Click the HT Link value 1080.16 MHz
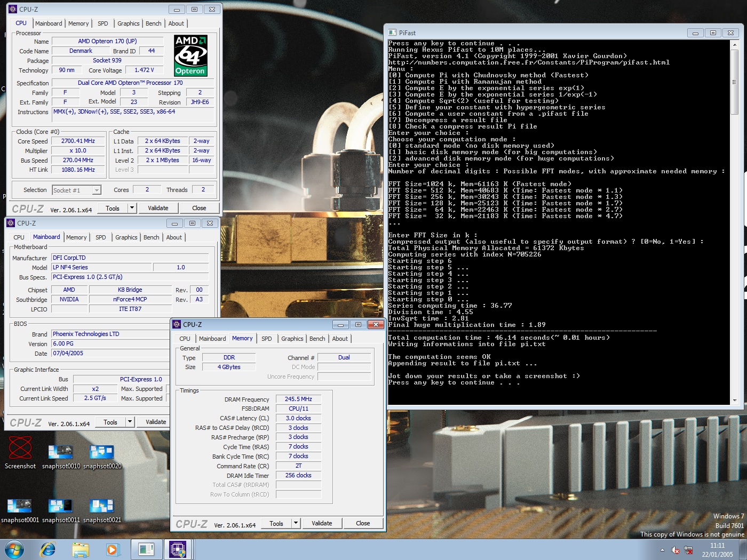 (78, 170)
